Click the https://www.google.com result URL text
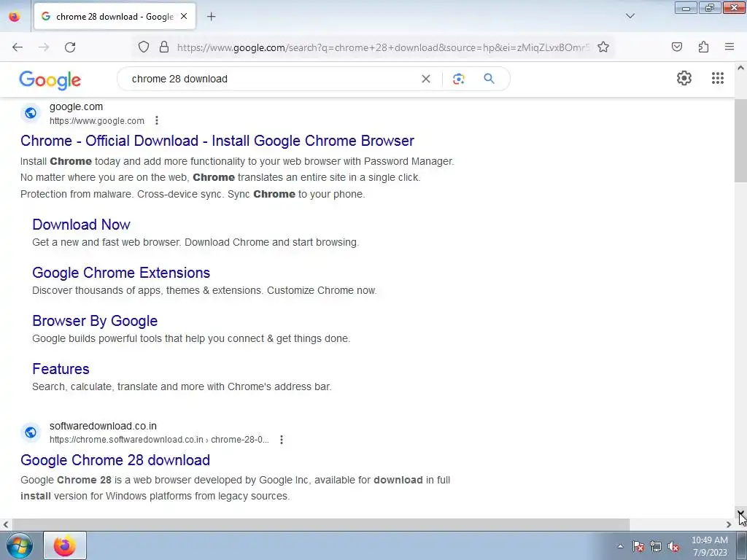The height and width of the screenshot is (560, 747). tap(97, 121)
